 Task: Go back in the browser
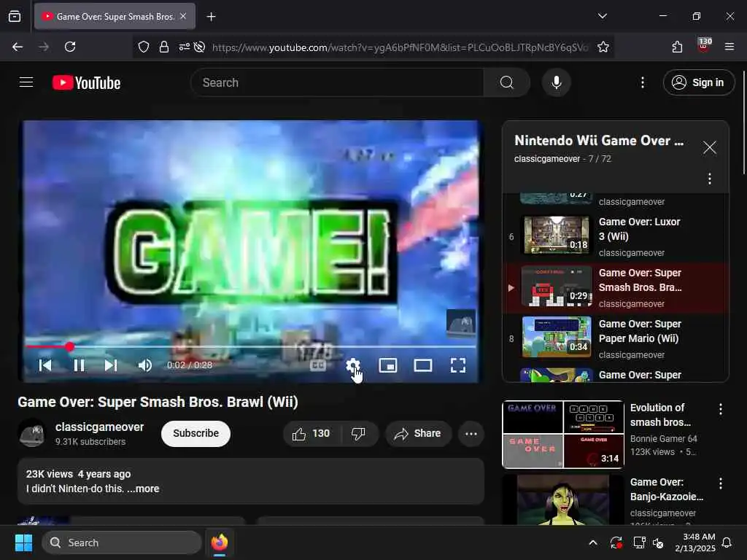[18, 47]
